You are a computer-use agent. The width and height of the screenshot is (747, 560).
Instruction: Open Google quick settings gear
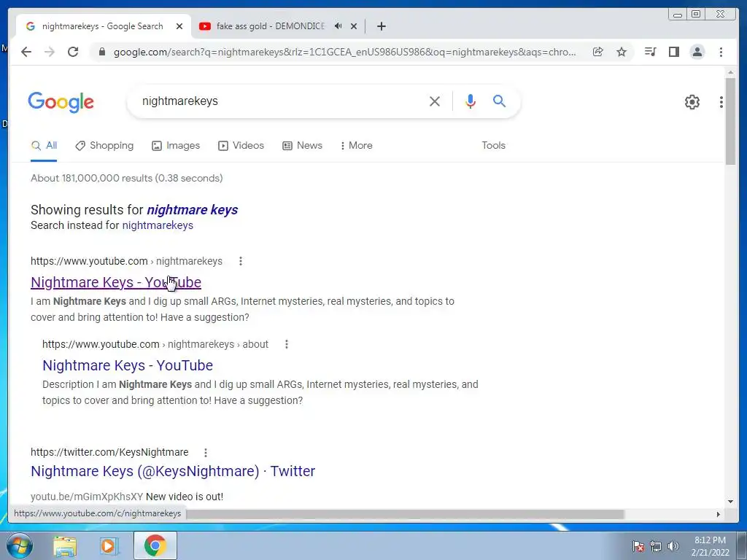[692, 101]
